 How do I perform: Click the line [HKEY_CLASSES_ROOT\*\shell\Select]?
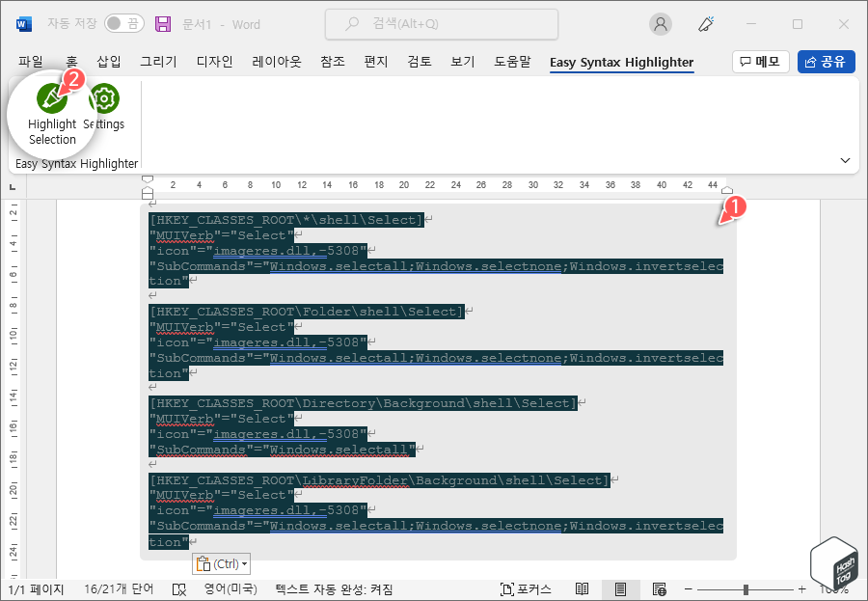286,220
